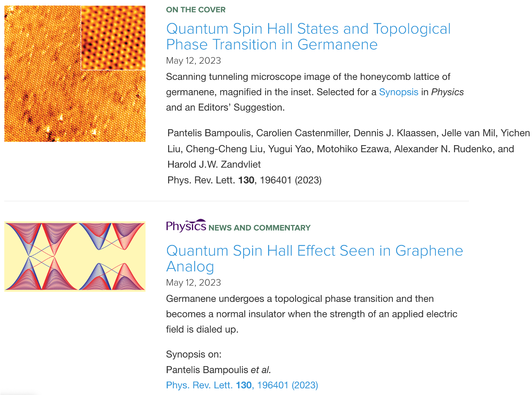
Task: Click the black Phys. Rev. Lett. 196401 citation
Action: click(244, 180)
